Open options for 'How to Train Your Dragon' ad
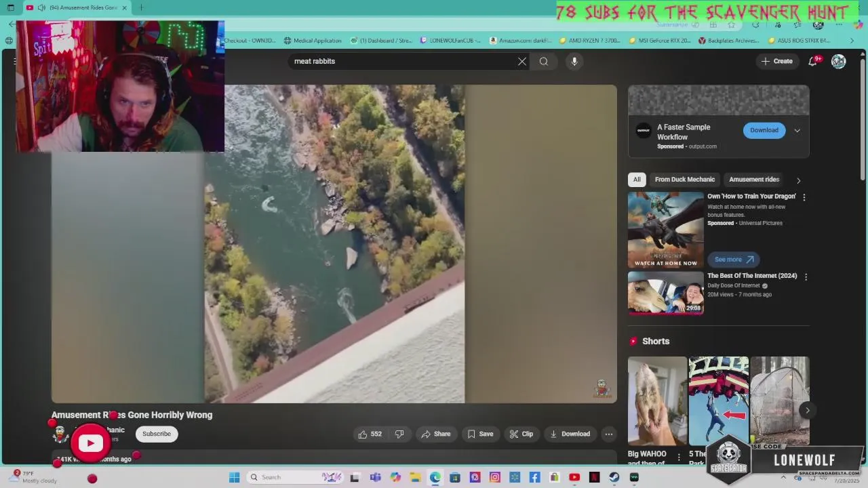 point(804,197)
